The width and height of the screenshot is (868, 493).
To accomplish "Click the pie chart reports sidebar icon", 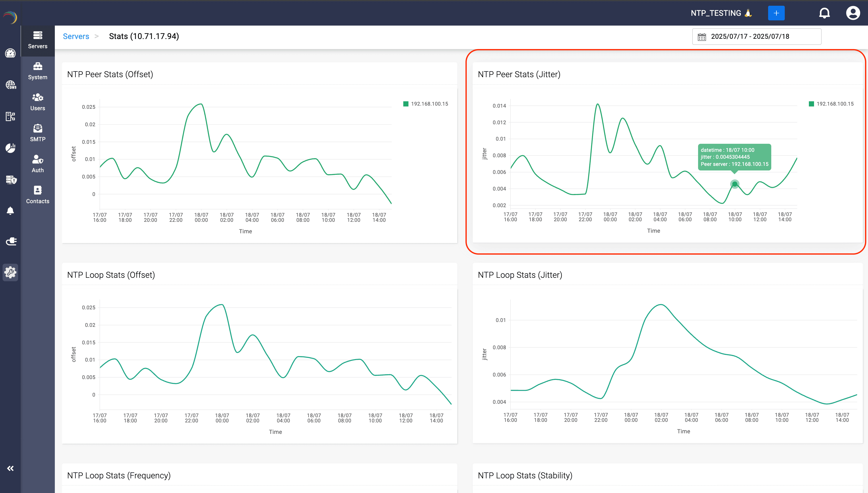I will pos(10,148).
